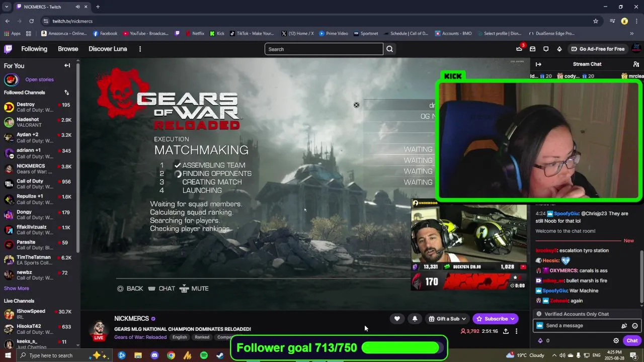Screen dimensions: 644x362
Task: Open the Destroy channel in the sidebar
Action: tap(39, 107)
